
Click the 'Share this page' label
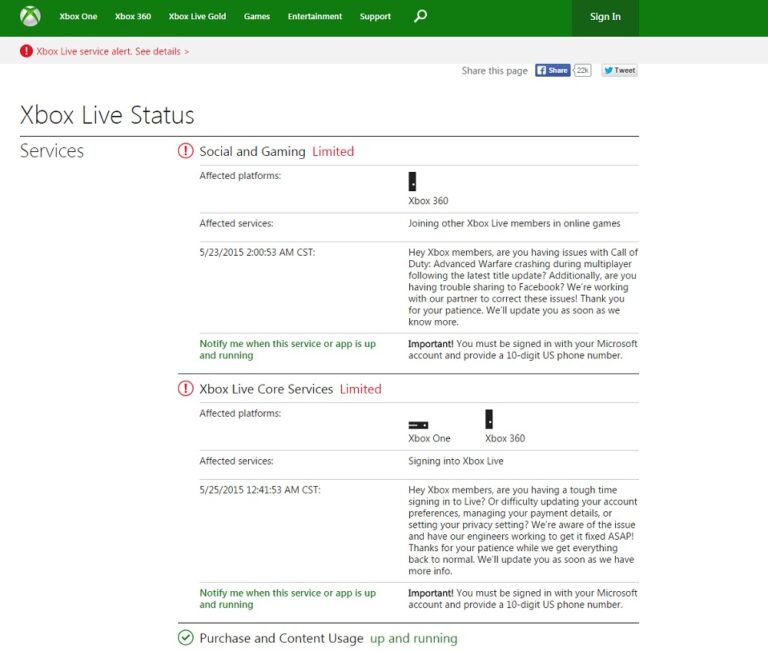tap(495, 71)
